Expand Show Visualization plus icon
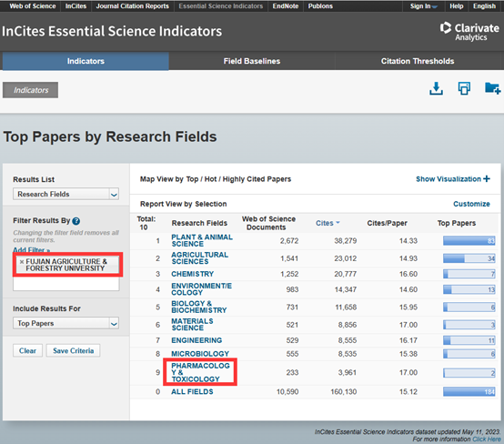The height and width of the screenshot is (444, 504). (x=487, y=178)
